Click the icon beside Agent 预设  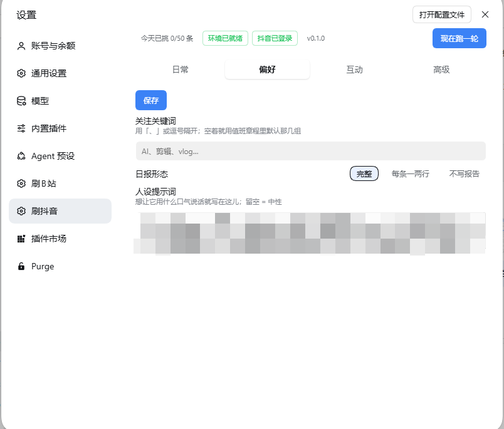coord(21,156)
